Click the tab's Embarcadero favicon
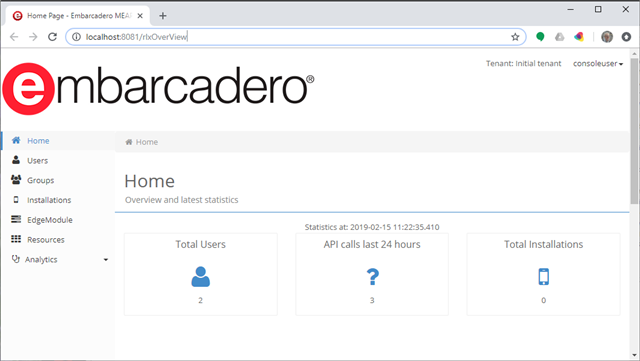Image resolution: width=640 pixels, height=361 pixels. point(17,16)
